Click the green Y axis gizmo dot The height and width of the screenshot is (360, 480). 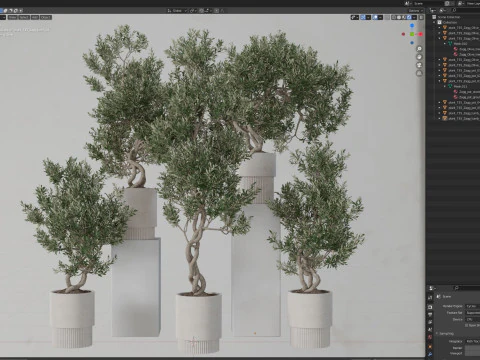pyautogui.click(x=412, y=34)
